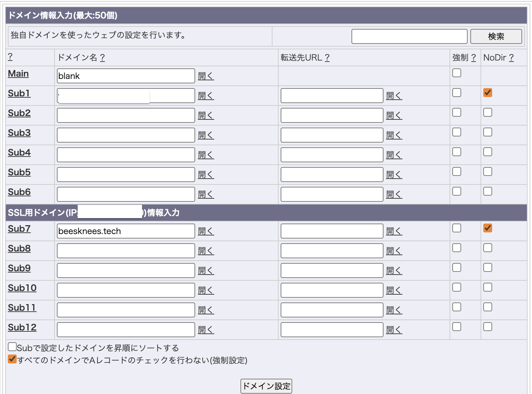532x394 pixels.
Task: Click the search text box near 検索
Action: click(x=409, y=36)
